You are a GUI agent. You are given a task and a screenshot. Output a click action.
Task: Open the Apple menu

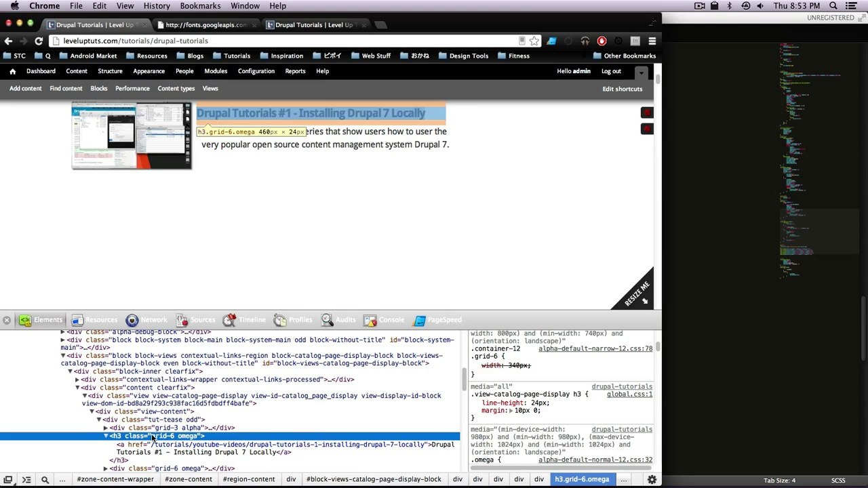point(14,6)
